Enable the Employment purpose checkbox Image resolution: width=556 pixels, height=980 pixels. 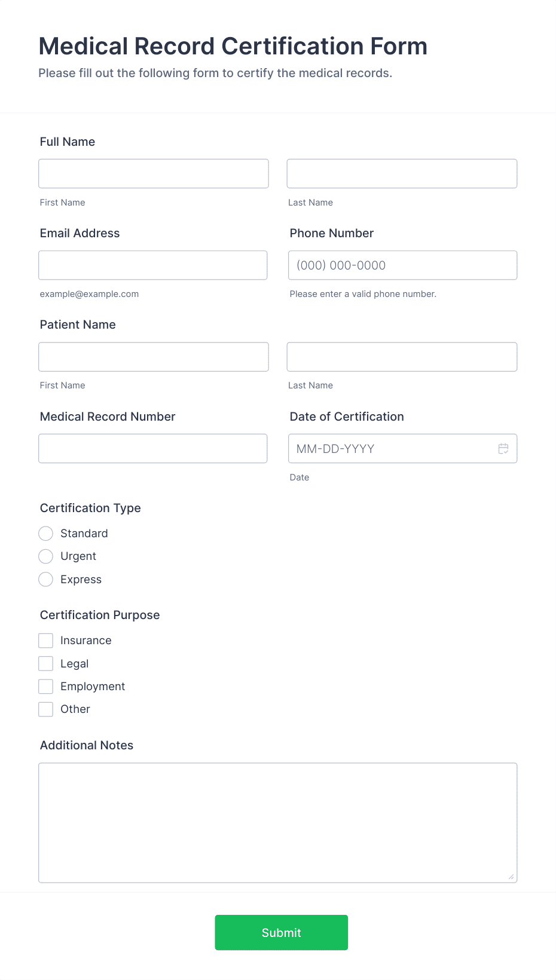point(45,686)
